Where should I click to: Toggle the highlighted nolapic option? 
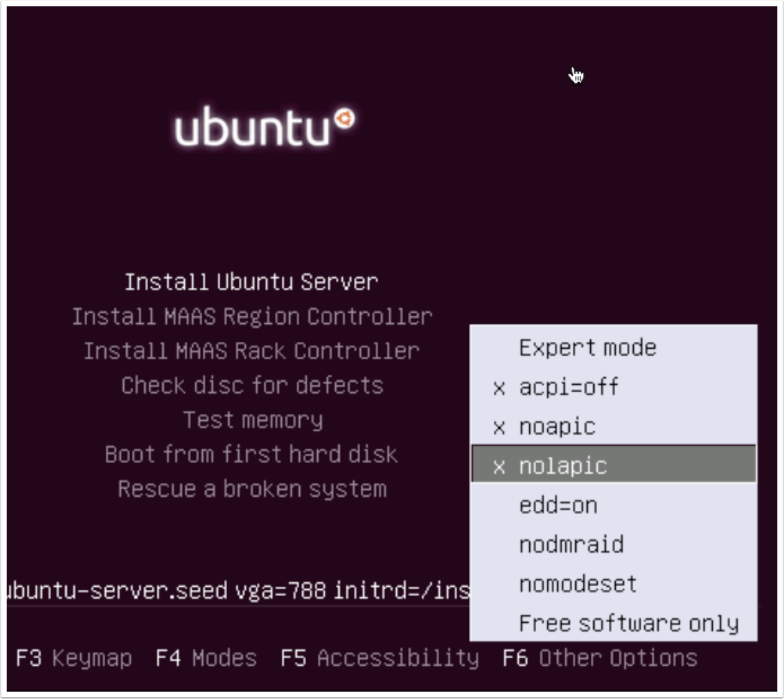click(562, 466)
